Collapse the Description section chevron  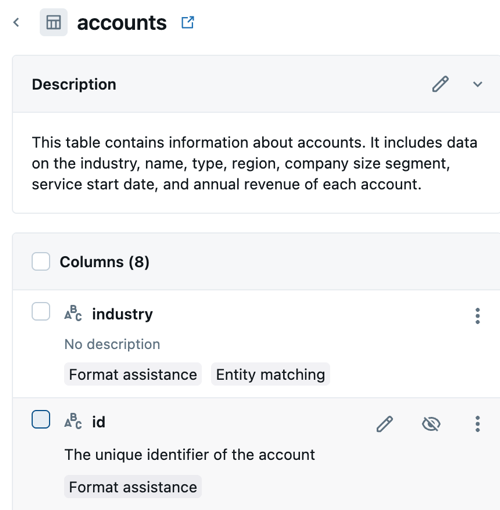click(477, 84)
